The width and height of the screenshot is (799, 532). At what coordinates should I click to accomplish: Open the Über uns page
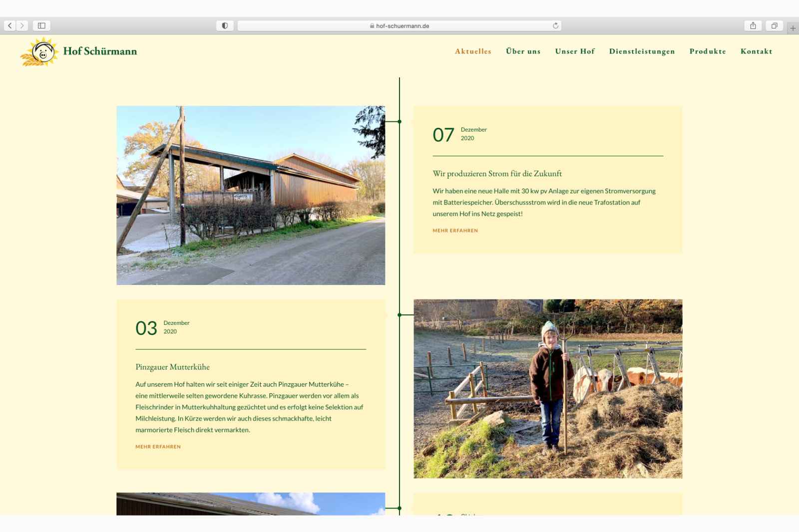click(523, 51)
